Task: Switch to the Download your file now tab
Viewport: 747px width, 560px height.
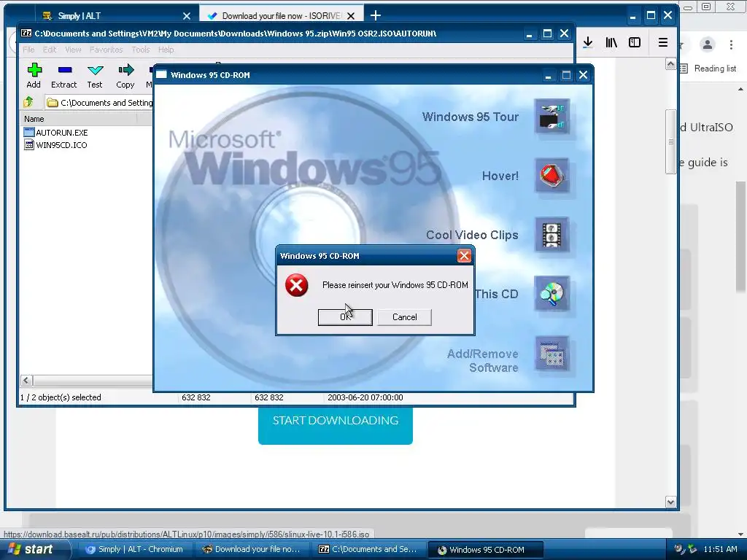Action: [x=281, y=16]
